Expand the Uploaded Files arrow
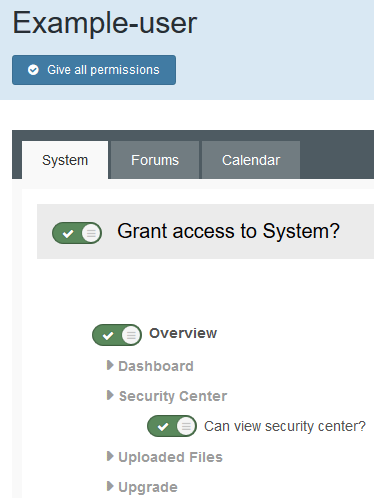Image resolution: width=374 pixels, height=498 pixels. point(110,456)
